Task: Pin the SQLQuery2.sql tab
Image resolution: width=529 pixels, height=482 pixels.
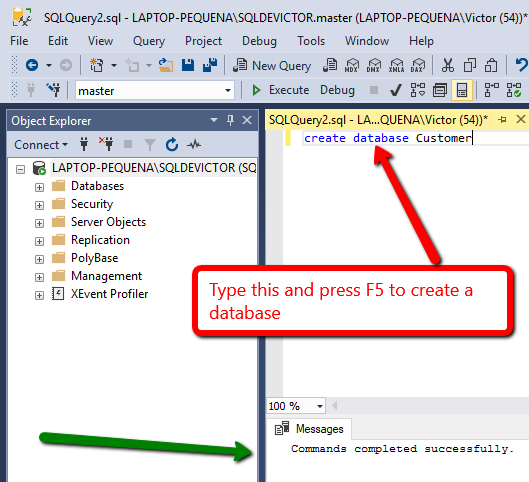Action: coord(502,119)
